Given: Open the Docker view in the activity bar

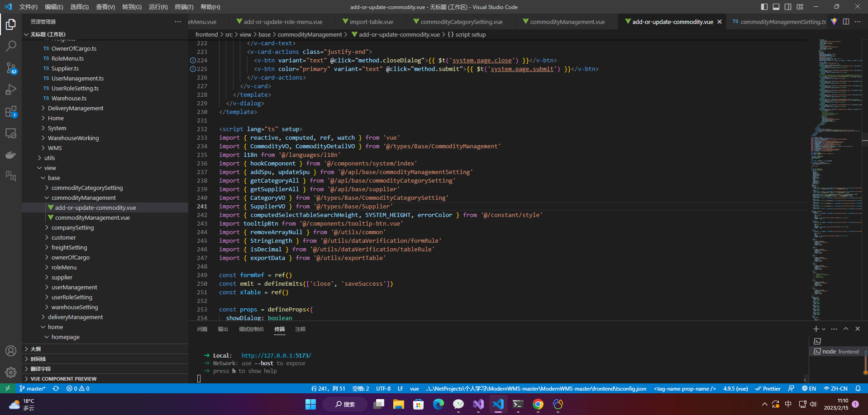Looking at the screenshot, I should pyautogui.click(x=11, y=155).
